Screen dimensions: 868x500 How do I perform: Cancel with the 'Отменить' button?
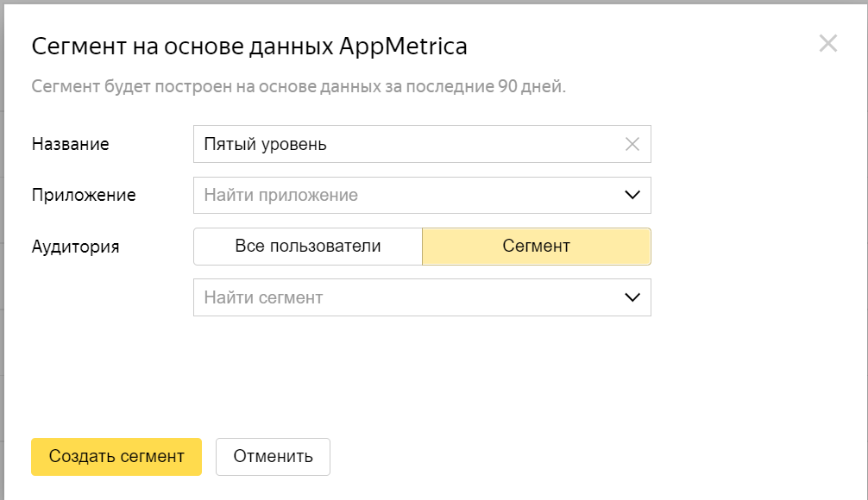click(x=273, y=456)
